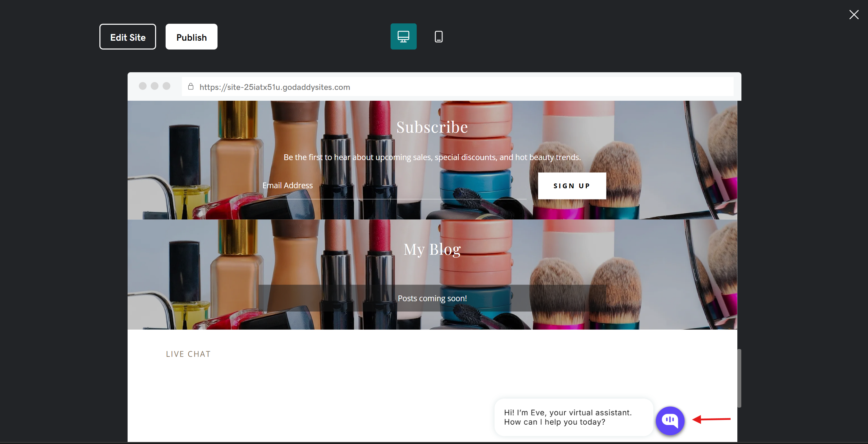This screenshot has height=444, width=868.
Task: Switch to desktop preview mode
Action: click(403, 37)
